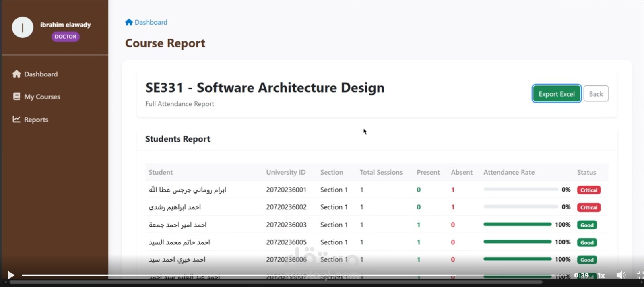Click the breadcrumb home icon

tap(129, 22)
